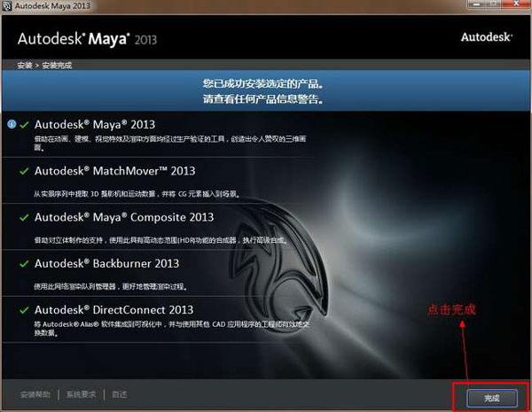The width and height of the screenshot is (532, 412).
Task: Close the installer window with the X button
Action: pos(516,4)
